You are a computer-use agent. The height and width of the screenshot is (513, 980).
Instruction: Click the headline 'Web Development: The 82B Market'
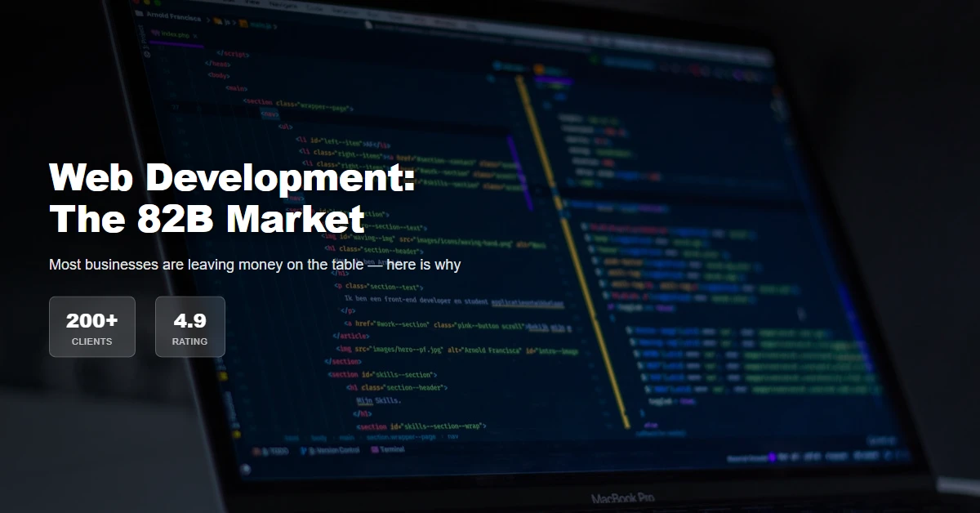pos(232,198)
